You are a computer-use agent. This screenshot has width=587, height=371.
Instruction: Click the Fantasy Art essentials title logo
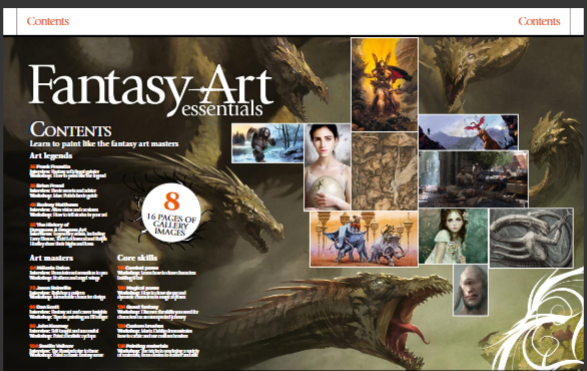151,90
